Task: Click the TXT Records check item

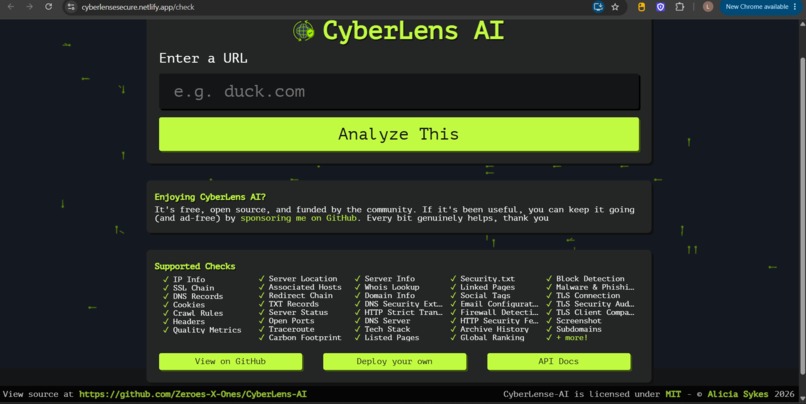Action: tap(293, 304)
